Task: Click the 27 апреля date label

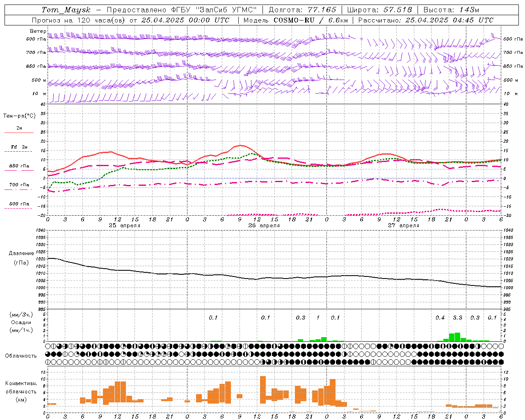Action: [404, 226]
